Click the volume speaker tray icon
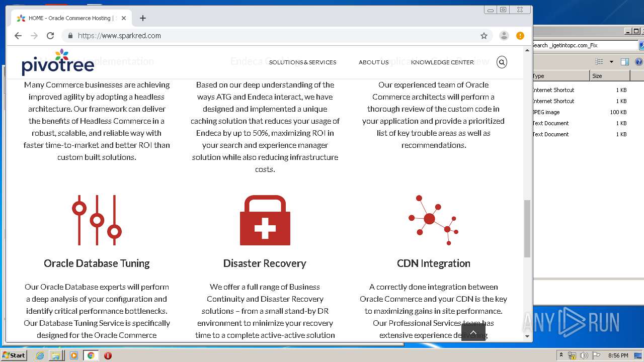 click(x=584, y=355)
